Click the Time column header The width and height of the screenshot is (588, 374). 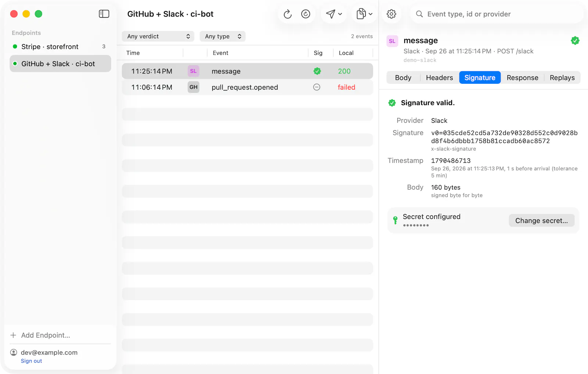[133, 53]
